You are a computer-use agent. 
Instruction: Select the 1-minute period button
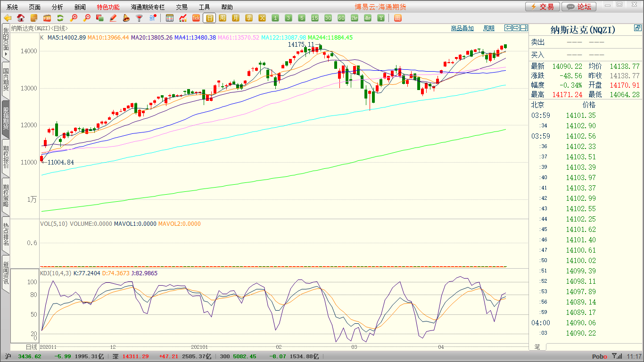[275, 18]
